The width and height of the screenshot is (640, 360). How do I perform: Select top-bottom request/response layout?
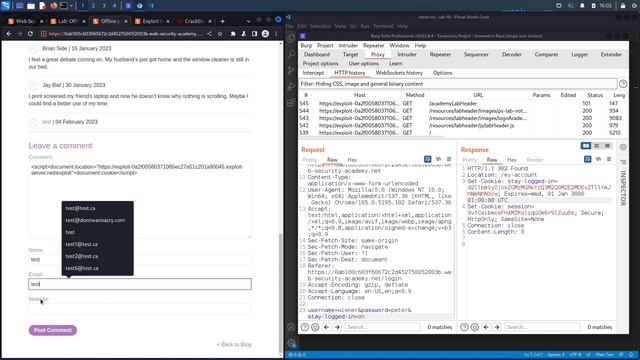[596, 146]
